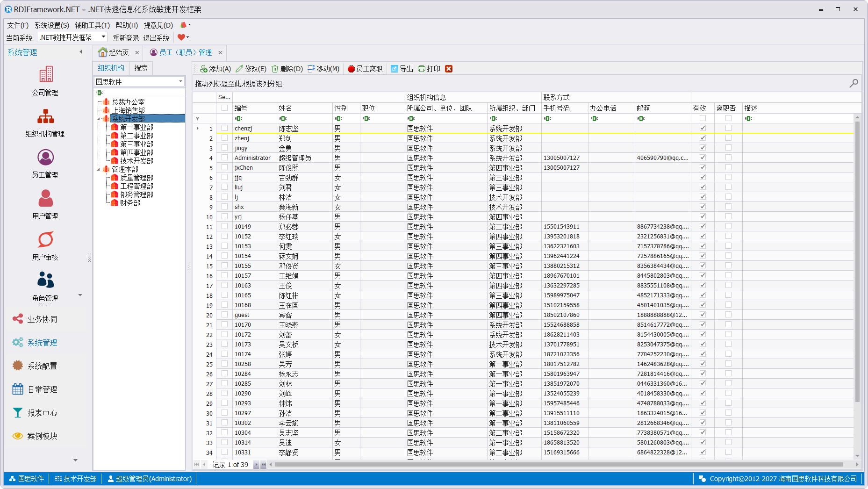
Task: Collapse the 管理本部 tree node
Action: pos(99,169)
